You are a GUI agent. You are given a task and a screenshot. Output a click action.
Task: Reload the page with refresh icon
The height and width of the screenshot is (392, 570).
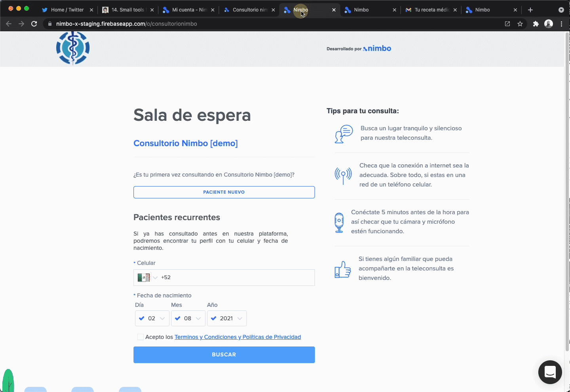pos(34,24)
